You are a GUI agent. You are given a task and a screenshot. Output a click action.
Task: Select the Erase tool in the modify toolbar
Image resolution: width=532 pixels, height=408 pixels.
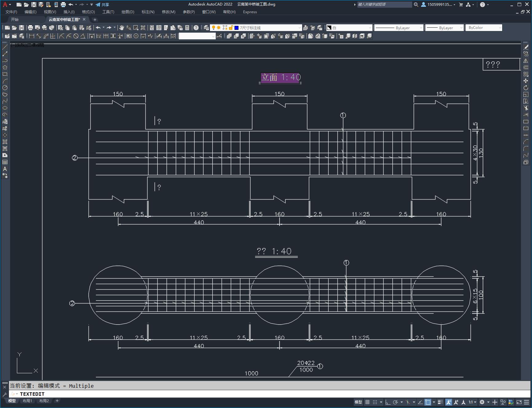[526, 47]
